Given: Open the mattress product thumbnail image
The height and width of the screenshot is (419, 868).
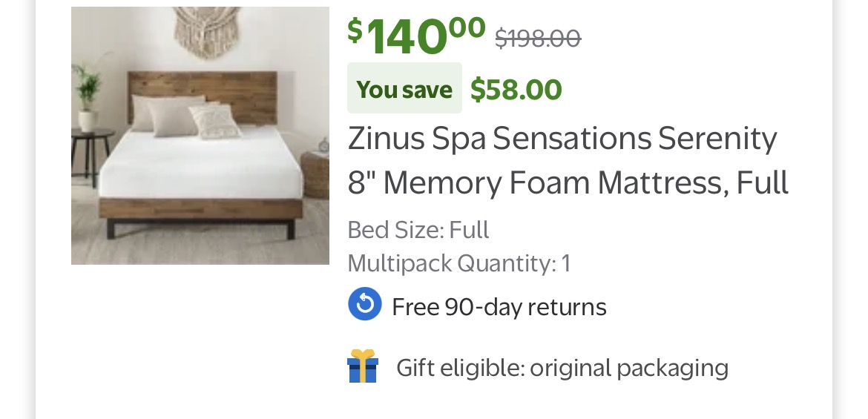Looking at the screenshot, I should tap(200, 136).
